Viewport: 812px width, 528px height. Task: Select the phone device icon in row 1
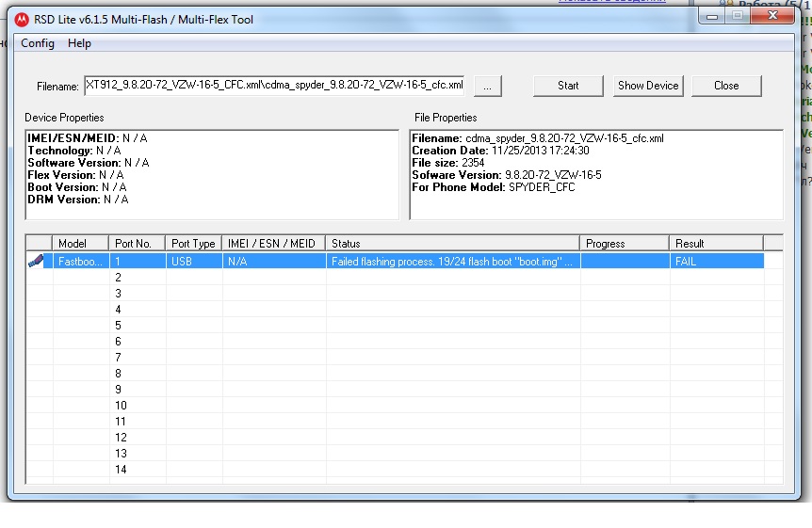(x=36, y=261)
